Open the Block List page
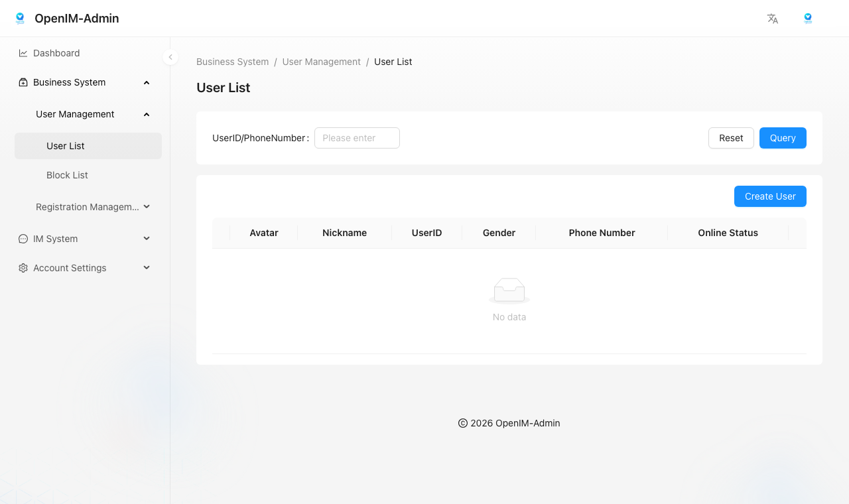The image size is (849, 504). (67, 175)
